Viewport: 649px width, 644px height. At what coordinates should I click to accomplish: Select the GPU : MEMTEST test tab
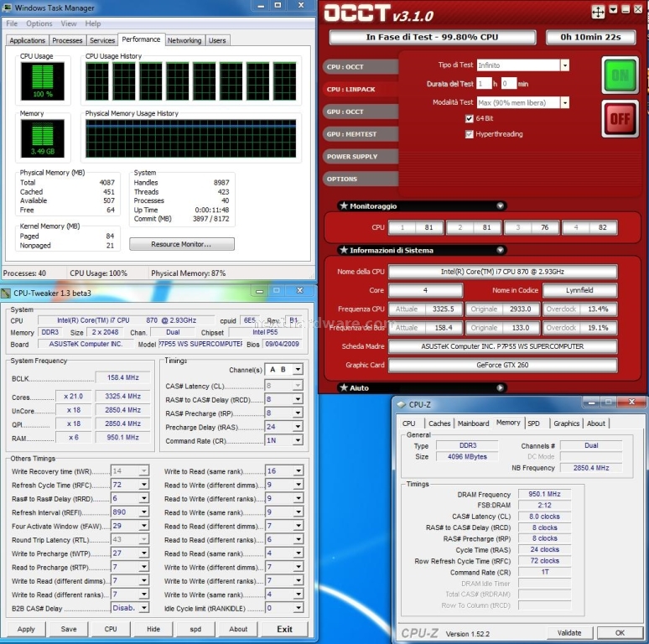click(360, 134)
